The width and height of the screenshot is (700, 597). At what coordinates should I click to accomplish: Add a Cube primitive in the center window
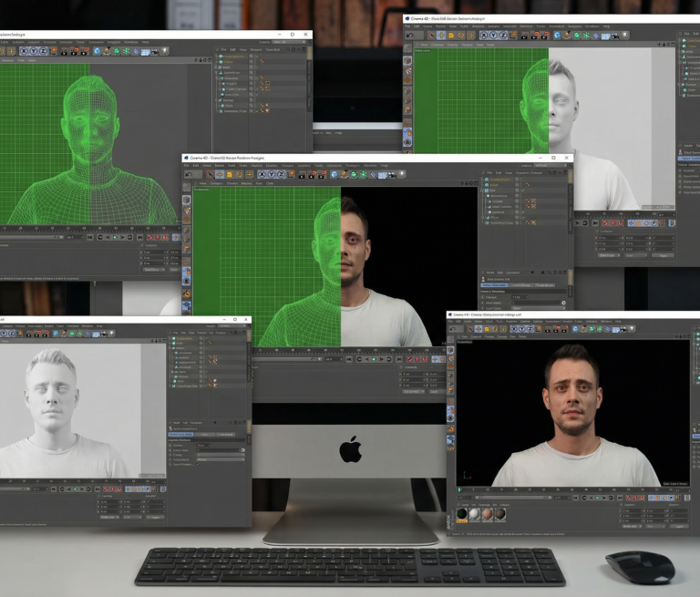coord(334,174)
